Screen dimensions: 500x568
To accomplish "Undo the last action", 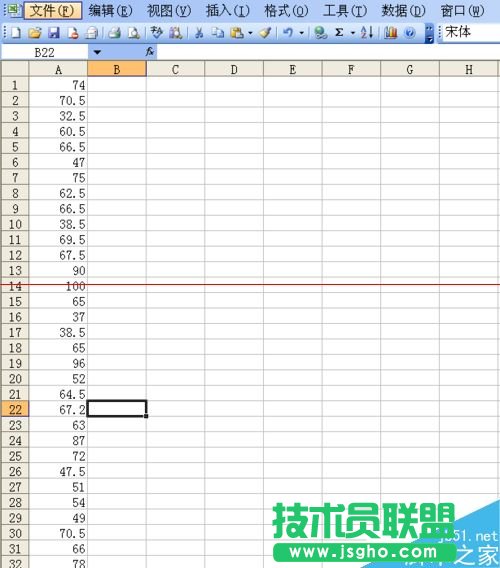I will (x=288, y=33).
